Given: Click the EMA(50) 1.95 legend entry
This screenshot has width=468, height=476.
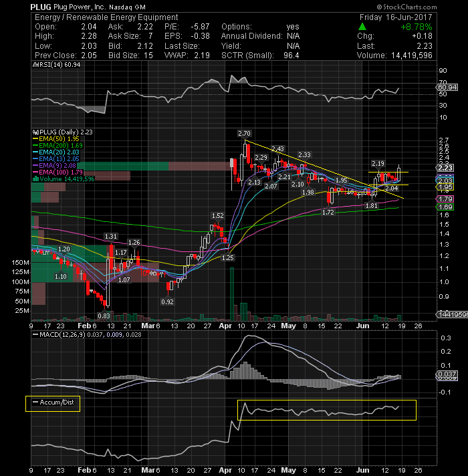Looking at the screenshot, I should [x=56, y=139].
